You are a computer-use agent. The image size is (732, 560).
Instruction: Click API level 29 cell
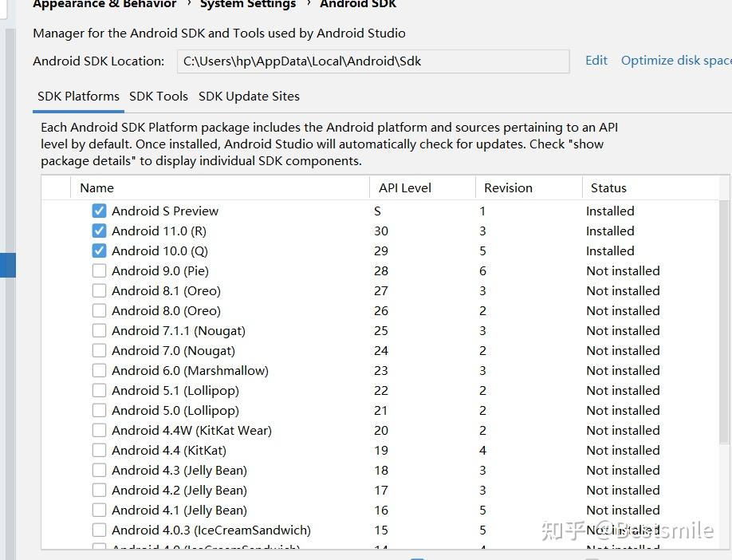(x=381, y=250)
